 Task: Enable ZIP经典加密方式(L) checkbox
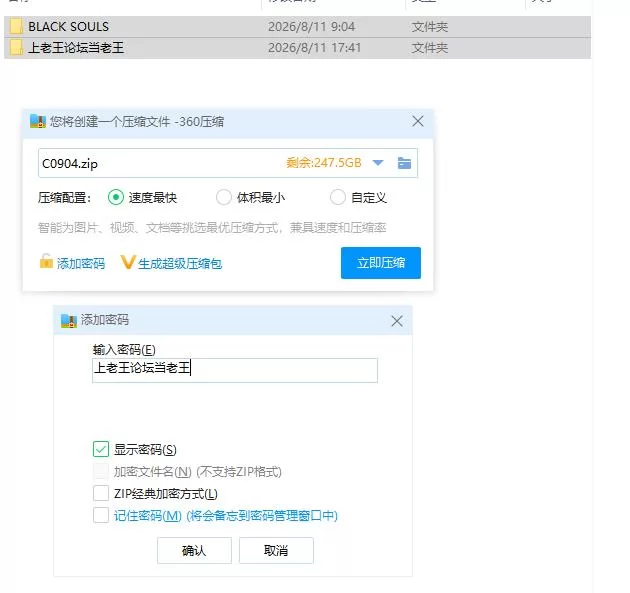click(101, 493)
